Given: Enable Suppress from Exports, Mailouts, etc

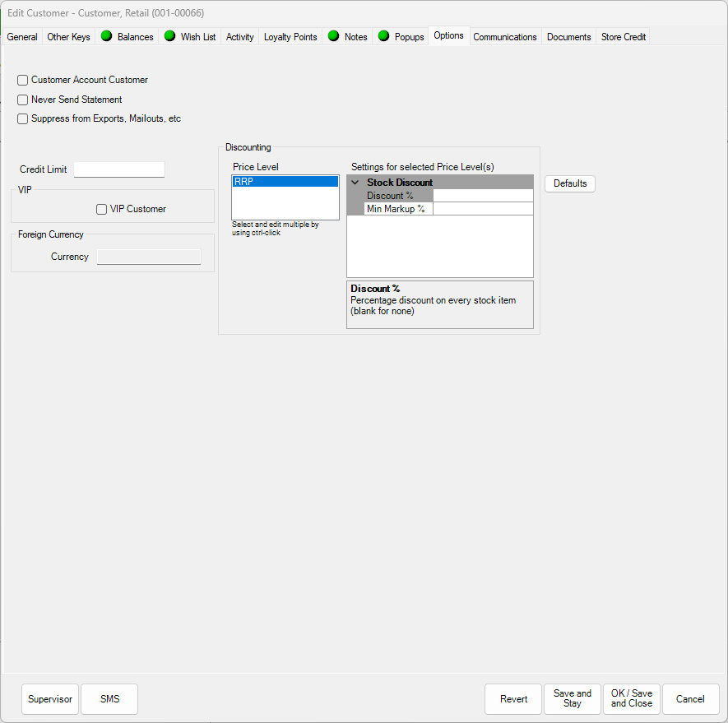Looking at the screenshot, I should tap(22, 118).
